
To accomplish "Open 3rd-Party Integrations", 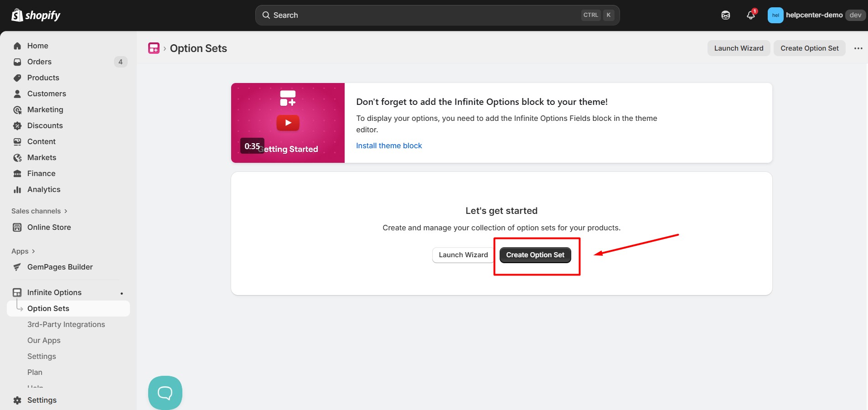I will click(x=66, y=324).
